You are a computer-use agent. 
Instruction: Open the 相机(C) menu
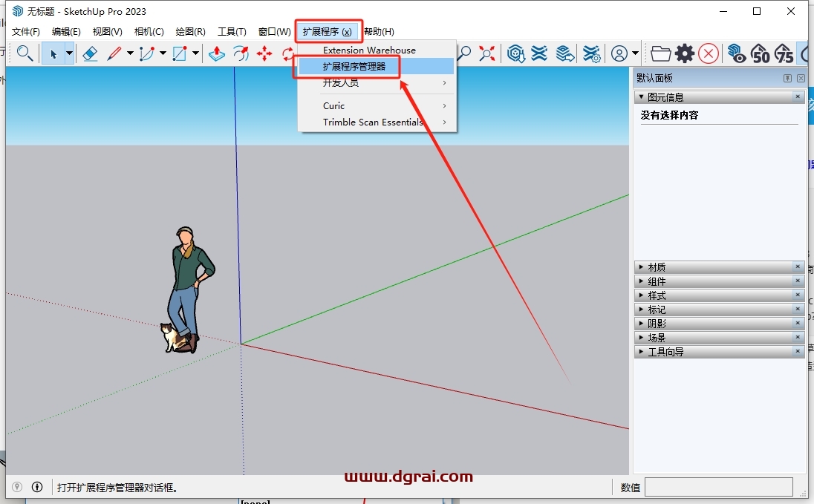(x=149, y=32)
